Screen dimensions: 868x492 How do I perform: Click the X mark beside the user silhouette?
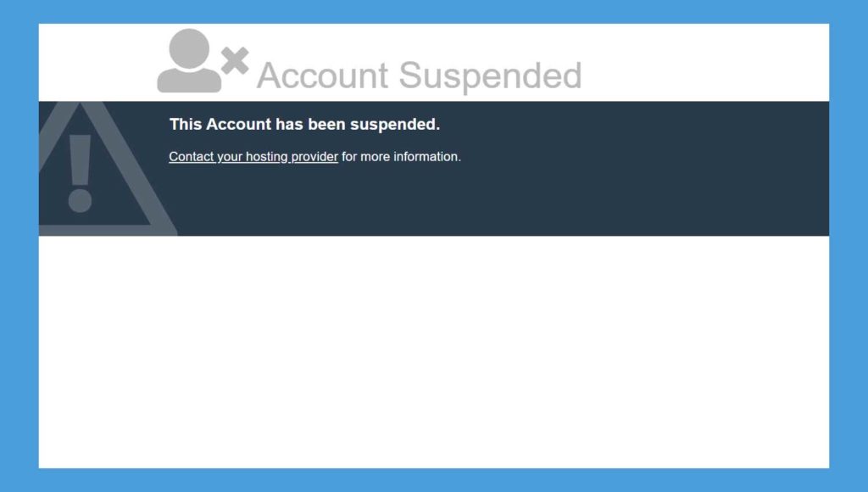tap(235, 61)
